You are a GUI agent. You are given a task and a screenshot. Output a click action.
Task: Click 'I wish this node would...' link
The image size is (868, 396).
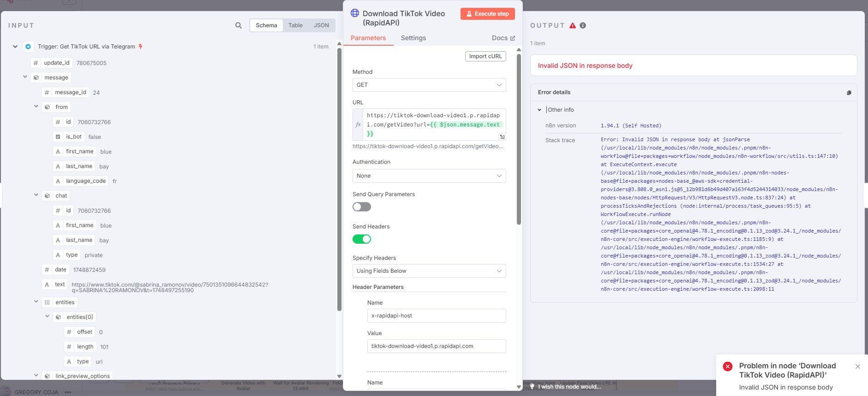click(569, 387)
